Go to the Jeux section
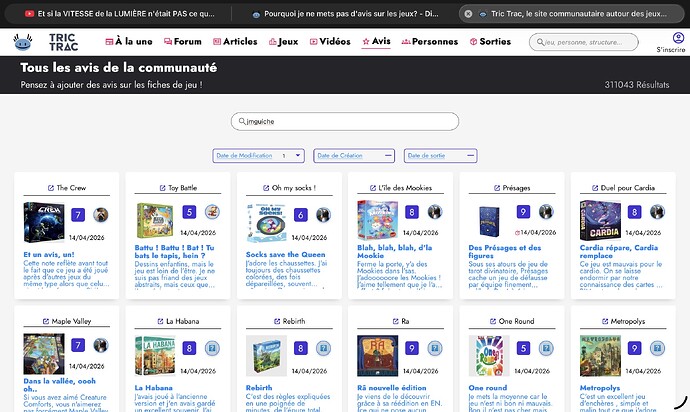This screenshot has height=412, width=690. 284,43
